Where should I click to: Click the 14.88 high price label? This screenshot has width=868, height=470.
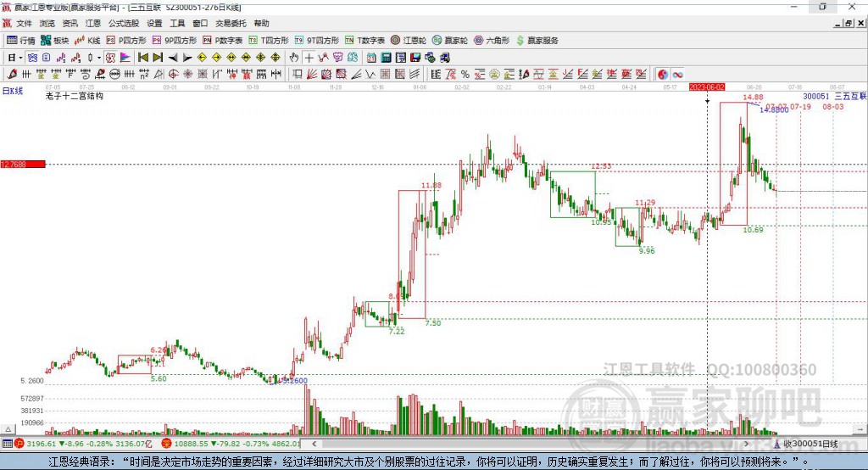point(753,98)
